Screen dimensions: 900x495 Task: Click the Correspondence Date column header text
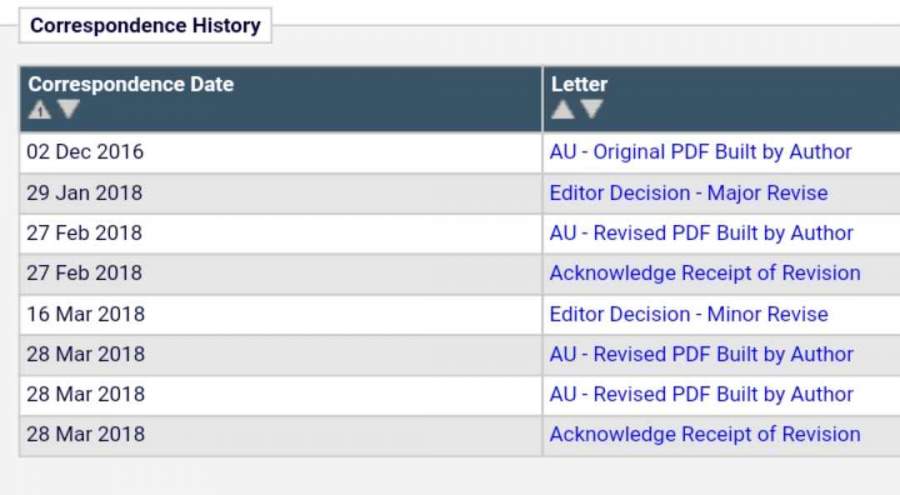(x=131, y=85)
